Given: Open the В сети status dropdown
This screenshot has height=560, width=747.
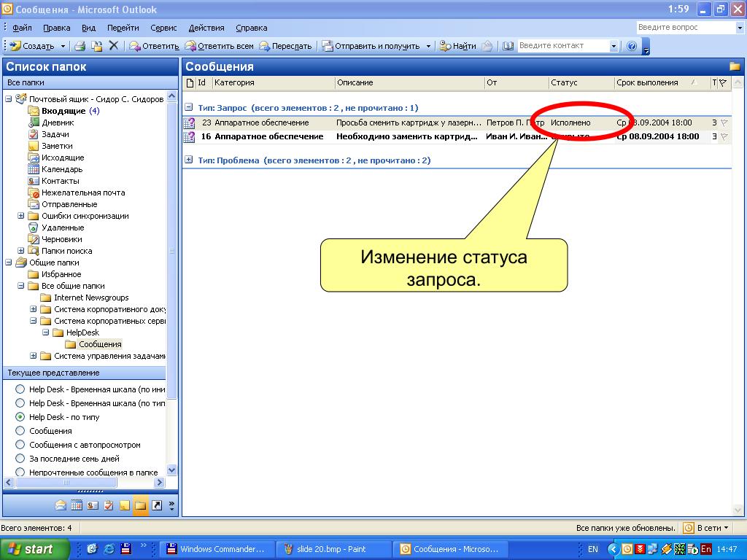Looking at the screenshot, I should click(726, 528).
